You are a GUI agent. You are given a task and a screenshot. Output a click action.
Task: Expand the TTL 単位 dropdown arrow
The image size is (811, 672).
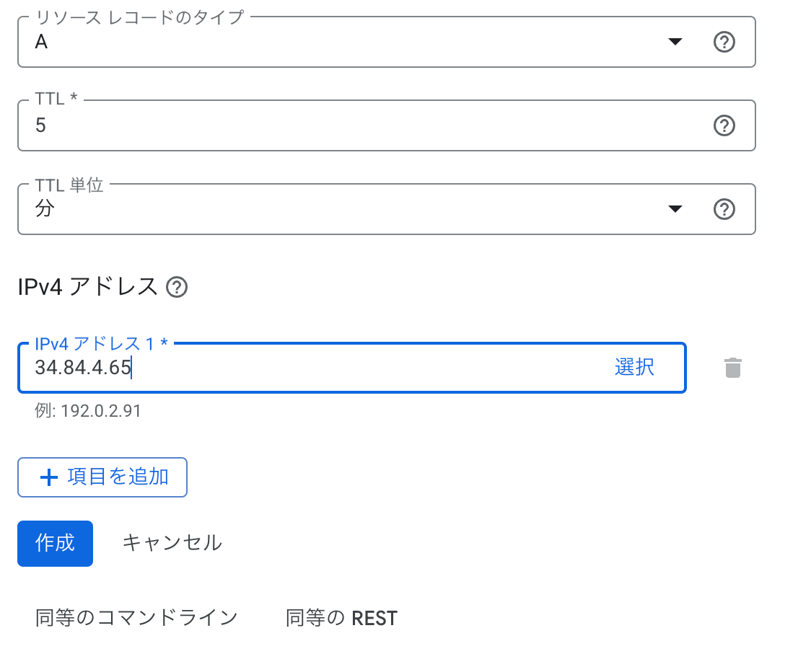675,209
